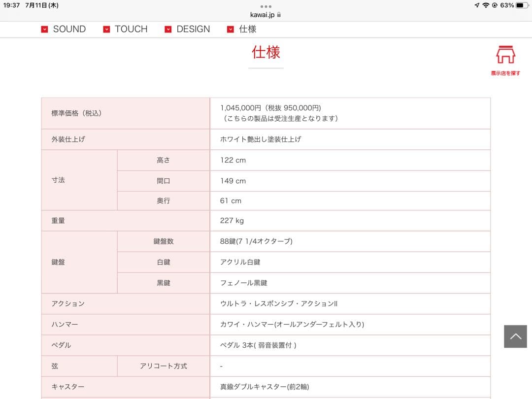Image resolution: width=532 pixels, height=399 pixels.
Task: Click the red arrow icon beside SOUND
Action: (x=44, y=29)
